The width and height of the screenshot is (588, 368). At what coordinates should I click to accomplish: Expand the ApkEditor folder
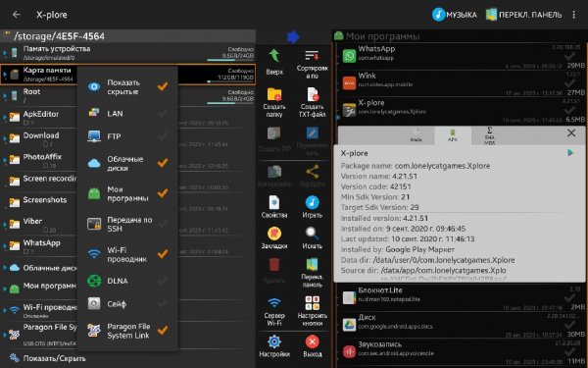[x=4, y=117]
